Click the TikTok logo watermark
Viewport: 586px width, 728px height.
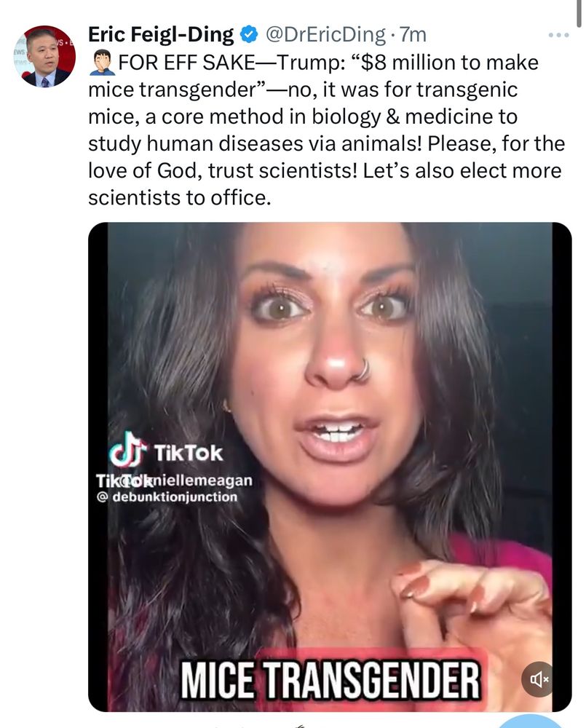pyautogui.click(x=127, y=450)
